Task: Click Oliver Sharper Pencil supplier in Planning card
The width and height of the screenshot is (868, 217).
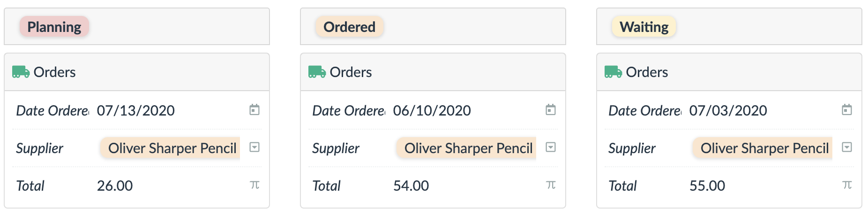Action: [x=171, y=148]
